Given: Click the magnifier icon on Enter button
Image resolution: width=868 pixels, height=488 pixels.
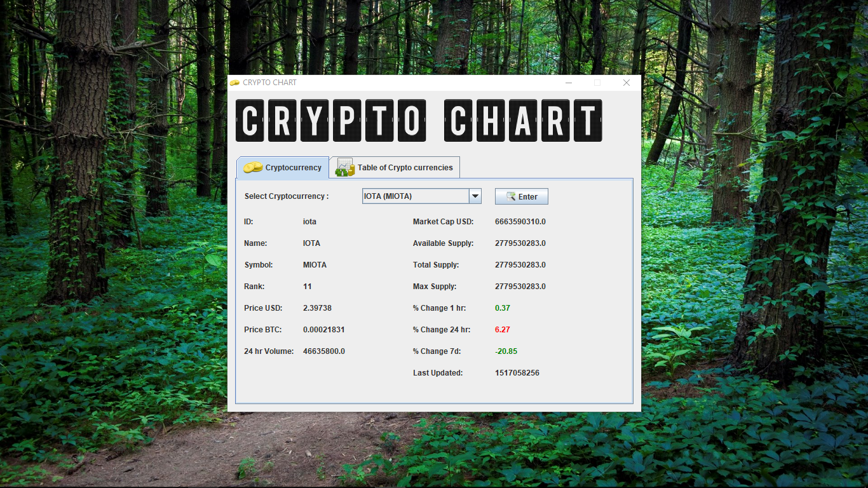Looking at the screenshot, I should [511, 196].
